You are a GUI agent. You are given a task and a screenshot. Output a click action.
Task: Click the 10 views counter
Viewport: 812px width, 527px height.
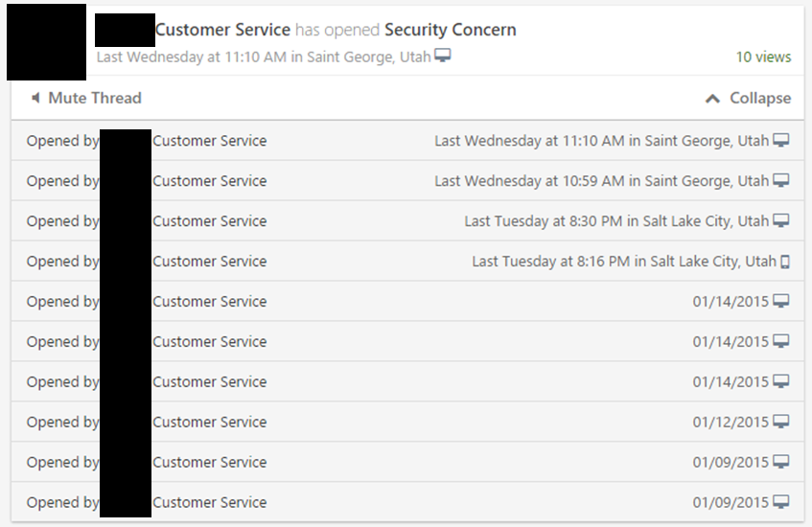pos(763,57)
